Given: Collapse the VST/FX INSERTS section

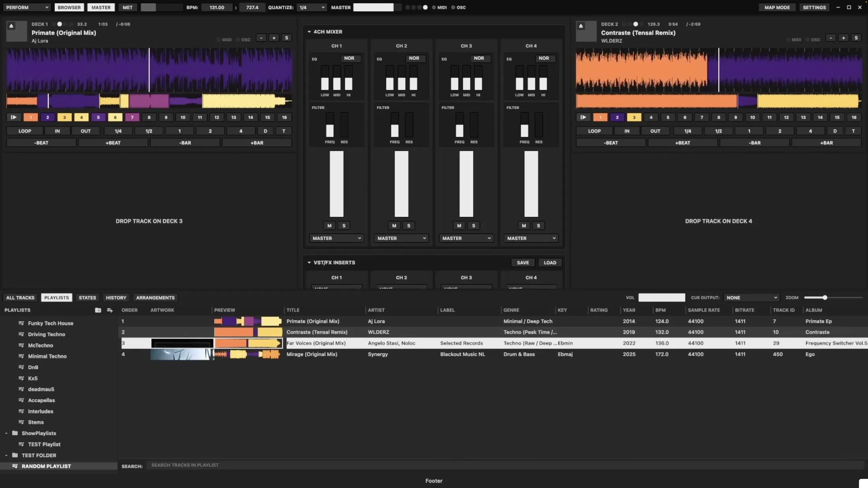Looking at the screenshot, I should coord(309,263).
